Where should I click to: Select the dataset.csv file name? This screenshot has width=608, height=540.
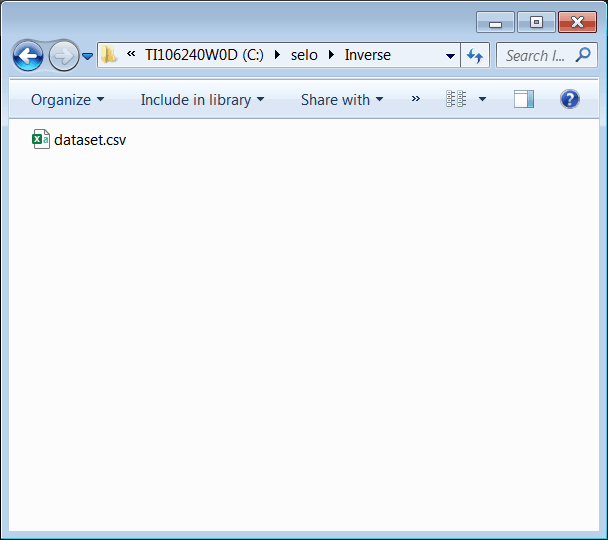(90, 140)
